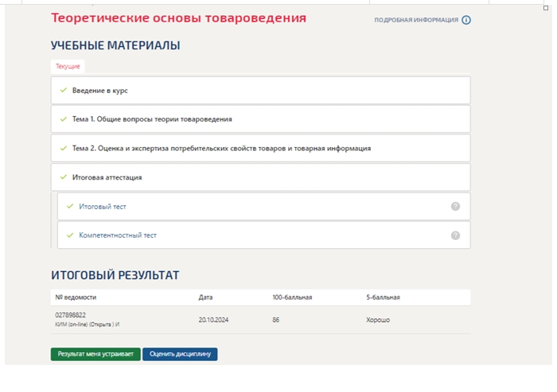The width and height of the screenshot is (557, 392).
Task: Collapse the Итоговая аттестация section
Action: point(261,177)
